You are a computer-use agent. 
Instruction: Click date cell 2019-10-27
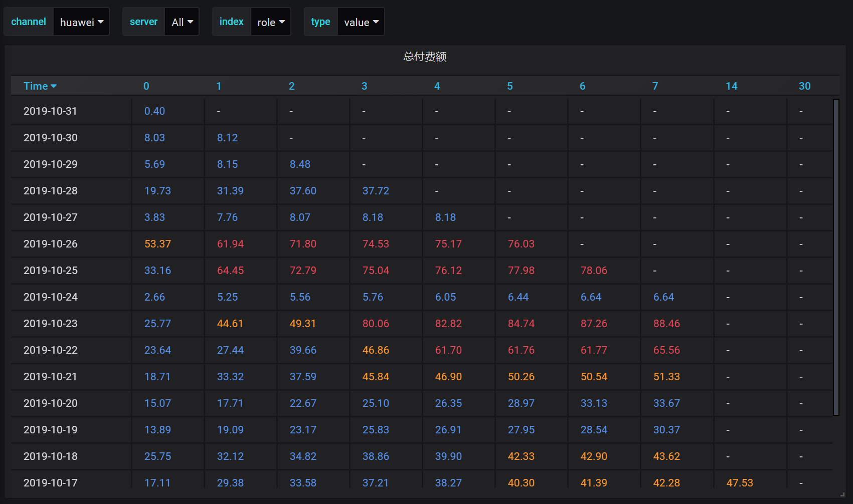(x=50, y=217)
